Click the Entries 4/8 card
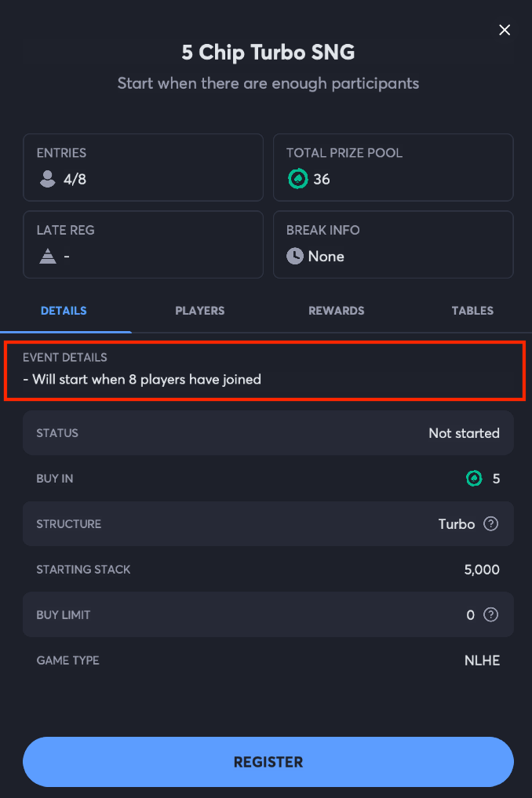This screenshot has height=798, width=532. (143, 167)
